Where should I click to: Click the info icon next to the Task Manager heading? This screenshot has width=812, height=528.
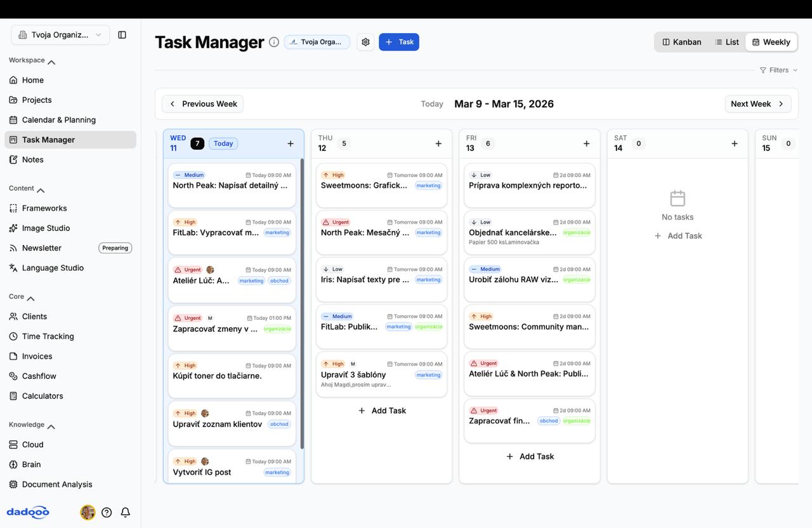(x=273, y=41)
